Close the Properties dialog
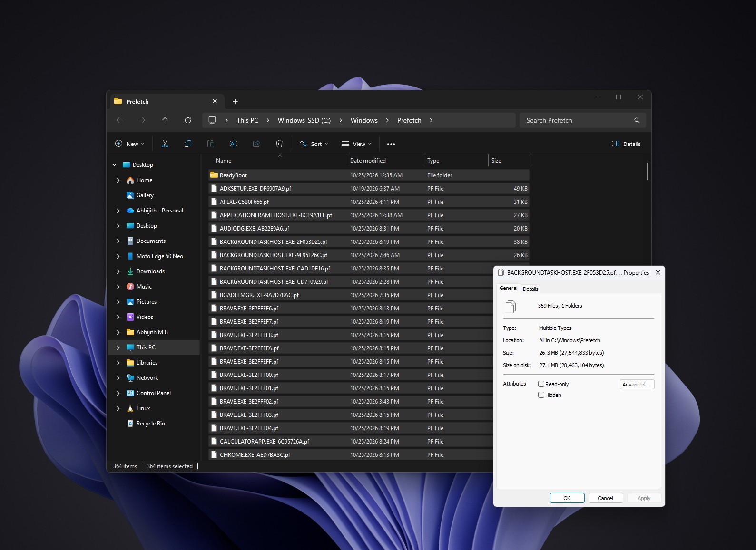Viewport: 756px width, 550px height. point(658,272)
